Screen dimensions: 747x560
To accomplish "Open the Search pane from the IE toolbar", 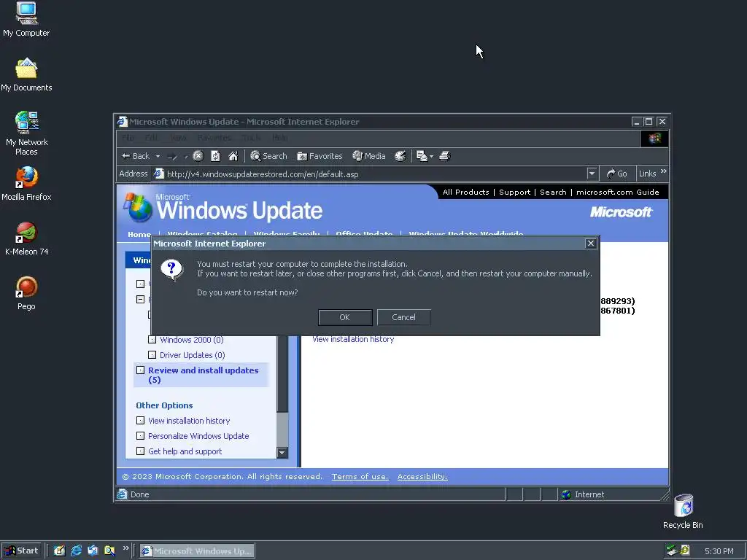I will [x=268, y=156].
